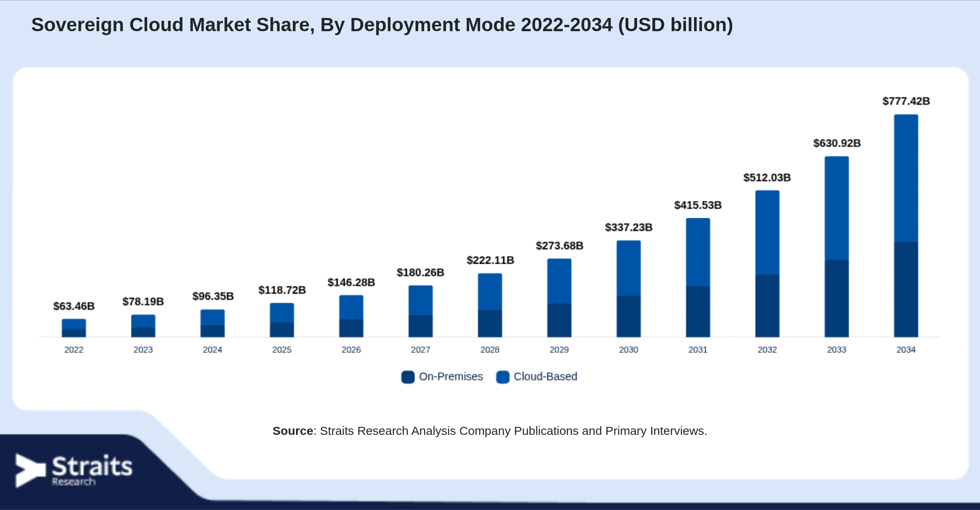Click the Cloud-Based legend label
The height and width of the screenshot is (510, 980).
pos(545,377)
